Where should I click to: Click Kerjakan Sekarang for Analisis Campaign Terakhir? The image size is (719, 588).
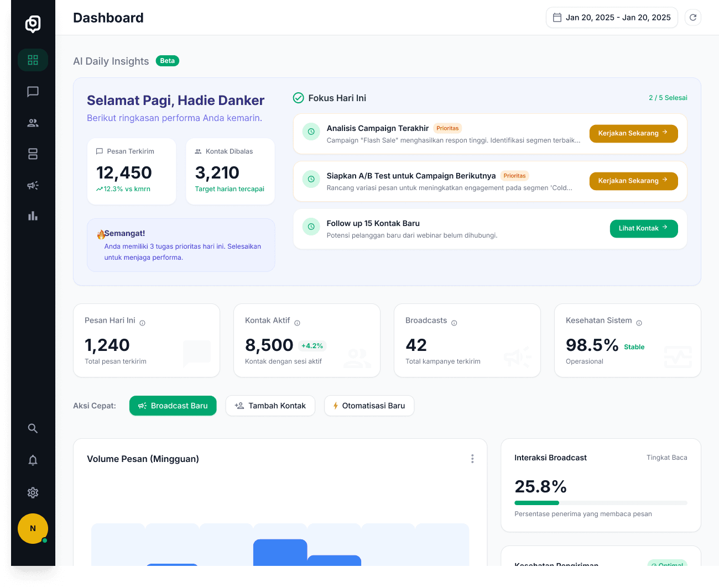click(x=633, y=133)
